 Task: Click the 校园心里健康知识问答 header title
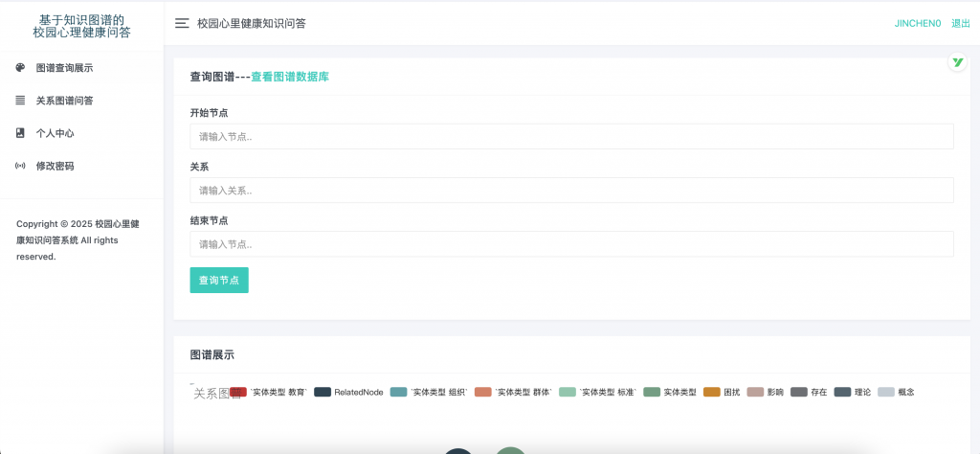click(252, 24)
